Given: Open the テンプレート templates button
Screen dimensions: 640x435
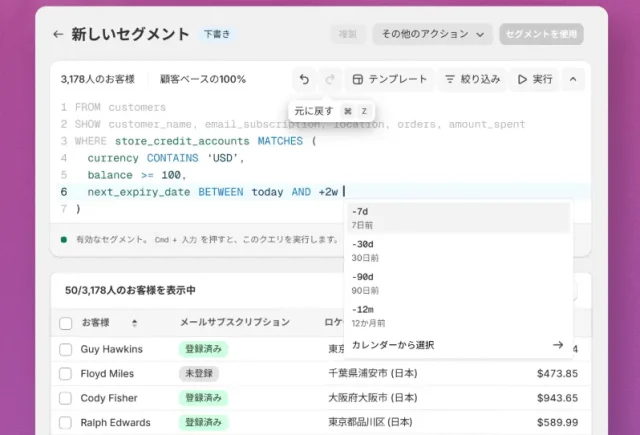Looking at the screenshot, I should point(389,79).
